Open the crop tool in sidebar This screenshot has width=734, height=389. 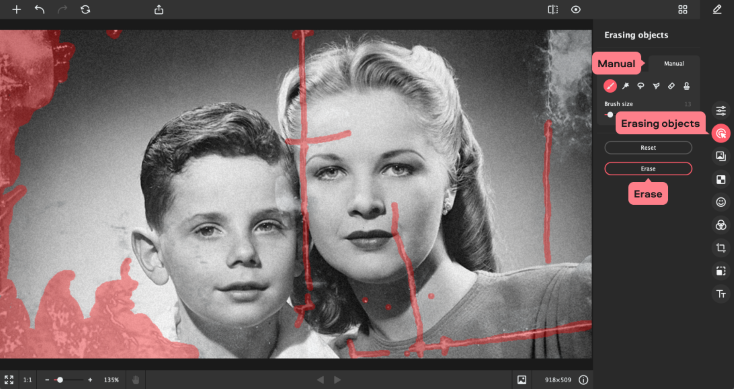pyautogui.click(x=721, y=248)
